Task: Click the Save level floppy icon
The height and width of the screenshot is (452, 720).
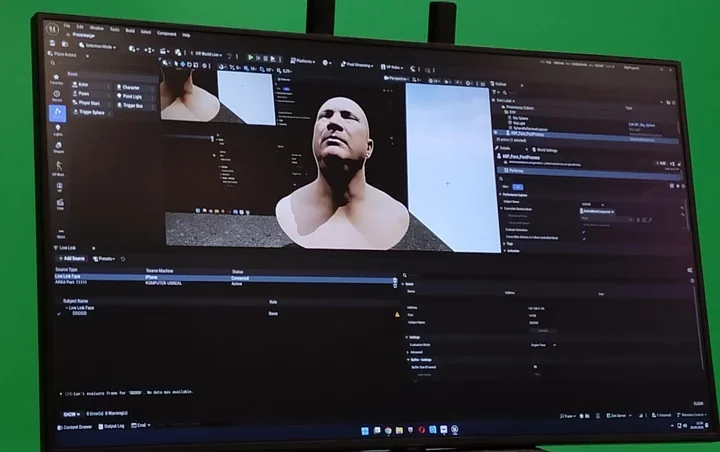Action: pos(53,44)
